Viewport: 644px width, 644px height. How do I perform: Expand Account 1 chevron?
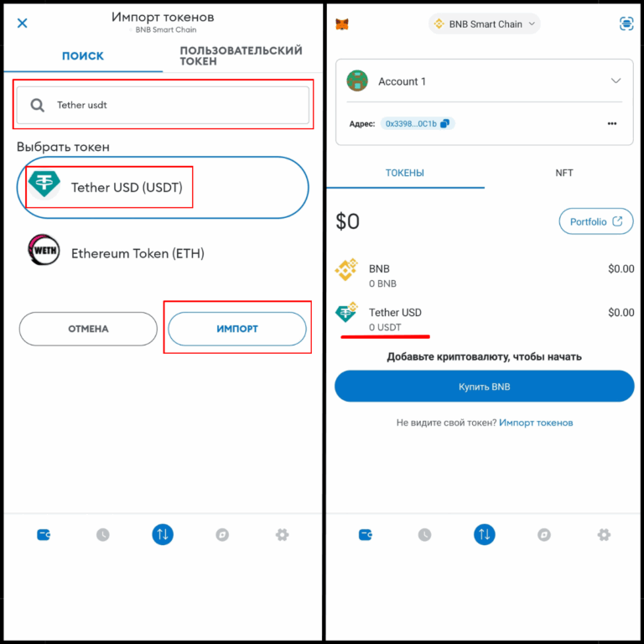615,80
